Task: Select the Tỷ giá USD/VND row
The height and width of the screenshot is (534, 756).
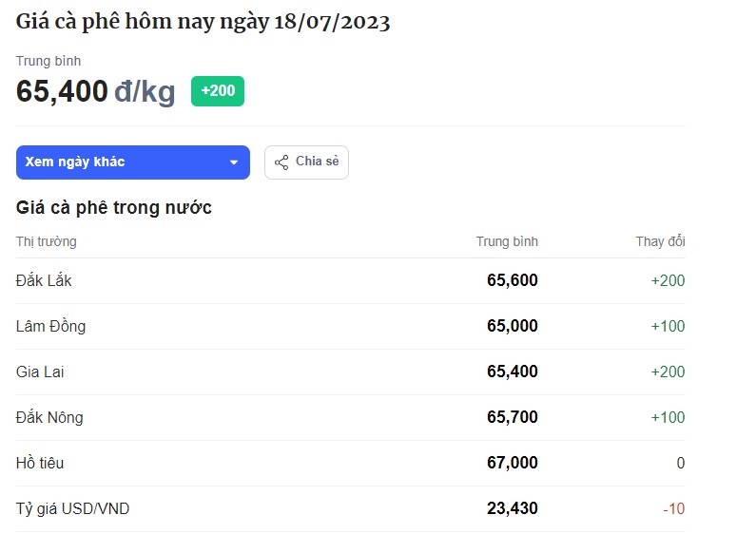Action: 351,508
